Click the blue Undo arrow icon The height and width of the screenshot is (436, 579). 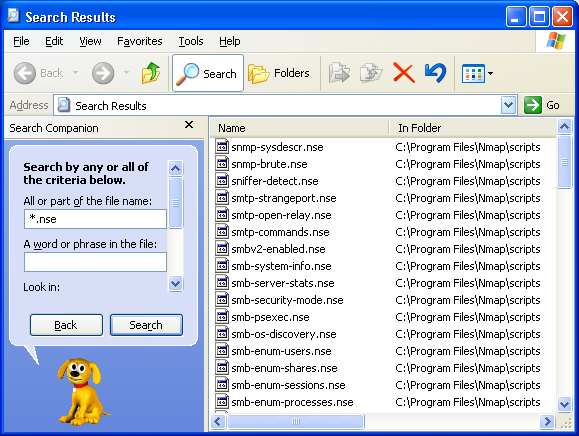pos(435,73)
